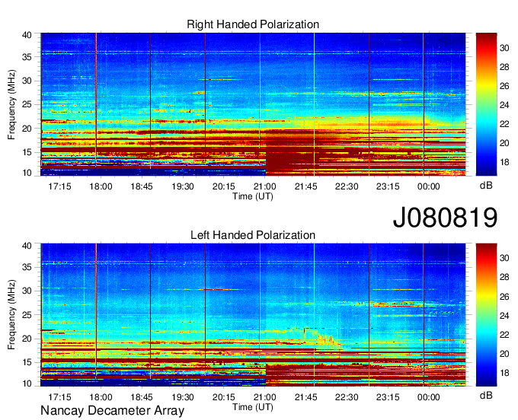Click the 40 MHz tick on Left Handed frequency axis
Image resolution: width=518 pixels, height=420 pixels.
(27, 246)
